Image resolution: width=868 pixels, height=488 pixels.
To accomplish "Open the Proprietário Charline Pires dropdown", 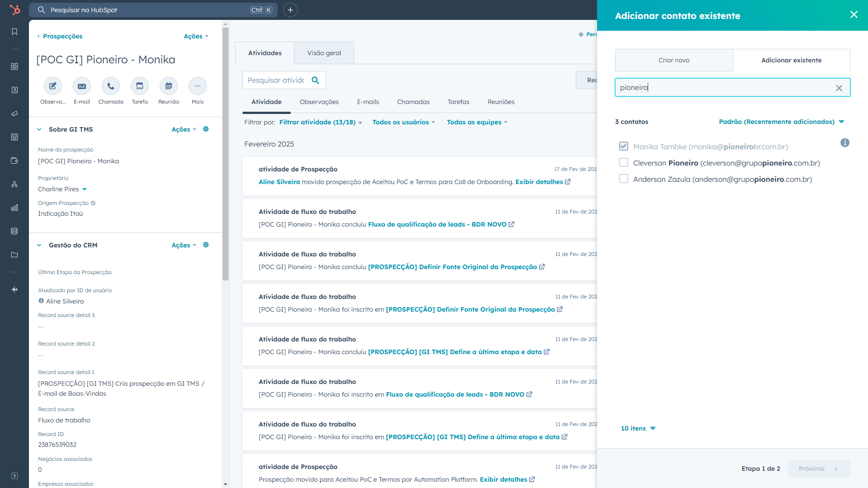I will pyautogui.click(x=62, y=189).
